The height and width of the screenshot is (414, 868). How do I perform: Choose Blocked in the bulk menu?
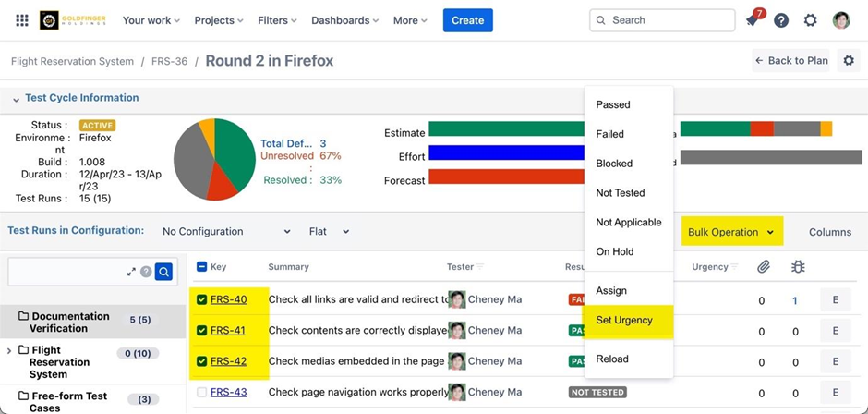(614, 164)
